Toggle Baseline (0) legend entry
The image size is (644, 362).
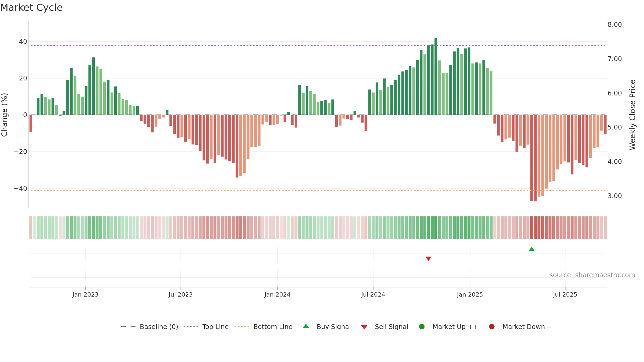pos(149,327)
